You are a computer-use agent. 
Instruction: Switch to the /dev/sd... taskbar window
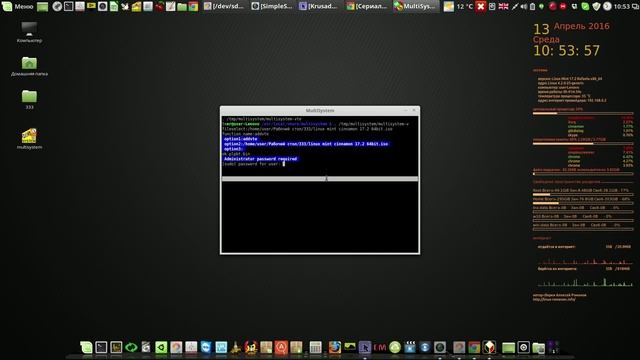[x=224, y=6]
